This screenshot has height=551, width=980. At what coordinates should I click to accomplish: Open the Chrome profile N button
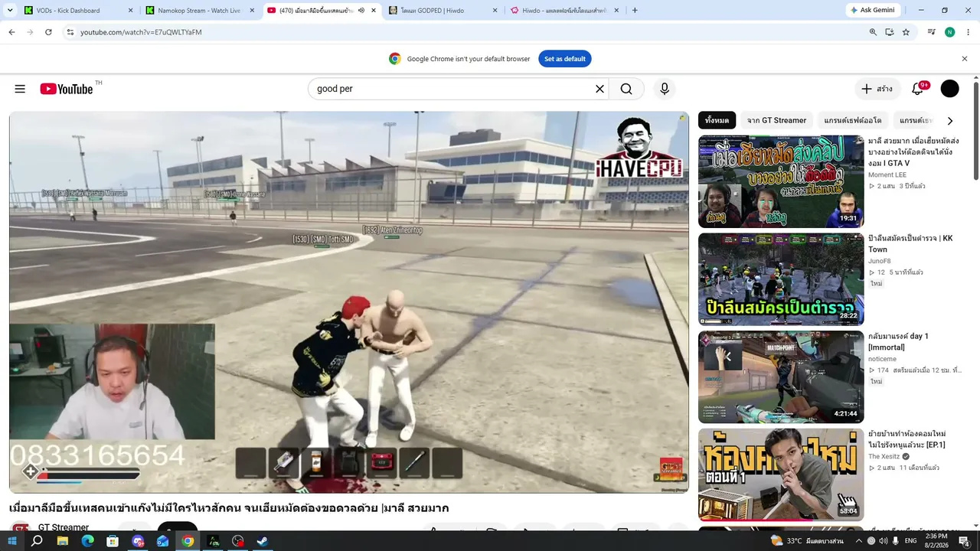(950, 32)
